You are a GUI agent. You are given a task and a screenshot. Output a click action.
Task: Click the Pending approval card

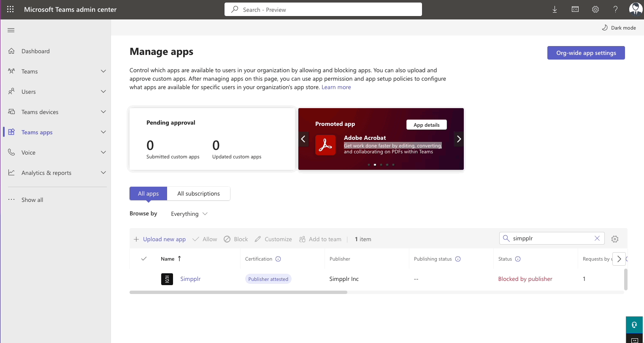click(212, 139)
